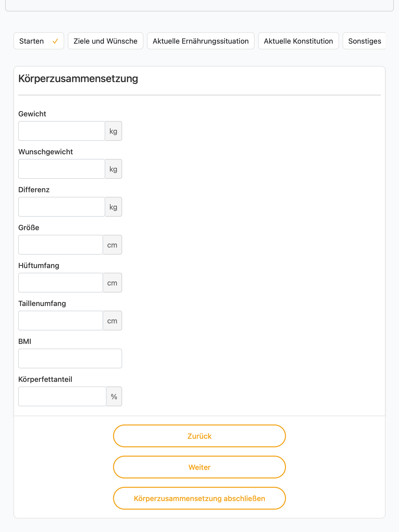Viewport: 399px width, 532px height.
Task: Go to the Sonstiges tab
Action: (x=364, y=41)
